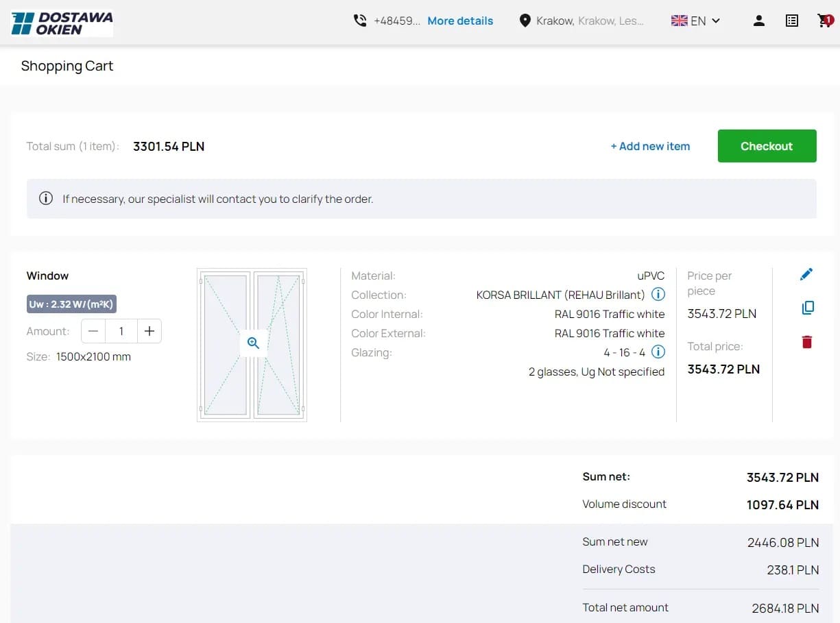Open info tooltip next to KORSA BRILLANT collection
The width and height of the screenshot is (840, 623).
658,294
